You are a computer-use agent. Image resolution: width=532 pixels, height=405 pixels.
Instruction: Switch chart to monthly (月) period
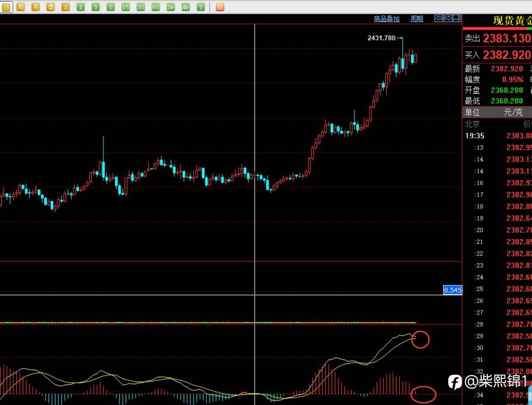pos(36,7)
